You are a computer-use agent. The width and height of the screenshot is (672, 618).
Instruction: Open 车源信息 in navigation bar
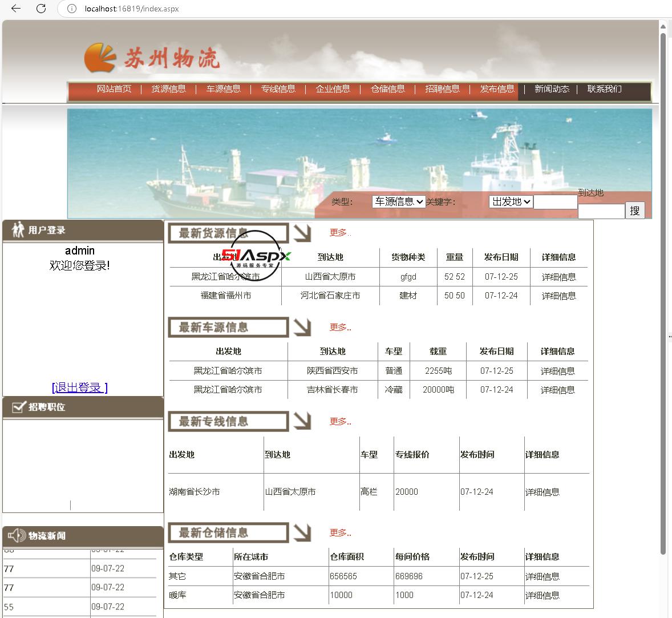pos(223,88)
